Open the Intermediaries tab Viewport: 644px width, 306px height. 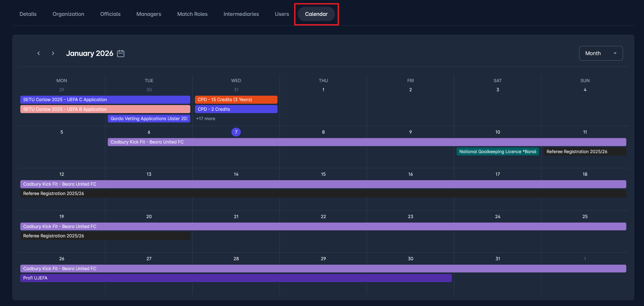click(x=241, y=14)
